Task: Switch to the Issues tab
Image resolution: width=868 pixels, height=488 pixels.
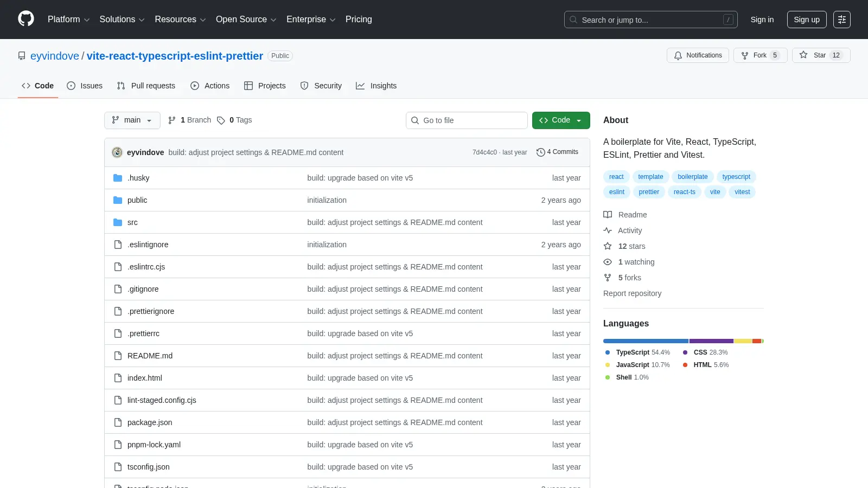Action: pyautogui.click(x=85, y=86)
